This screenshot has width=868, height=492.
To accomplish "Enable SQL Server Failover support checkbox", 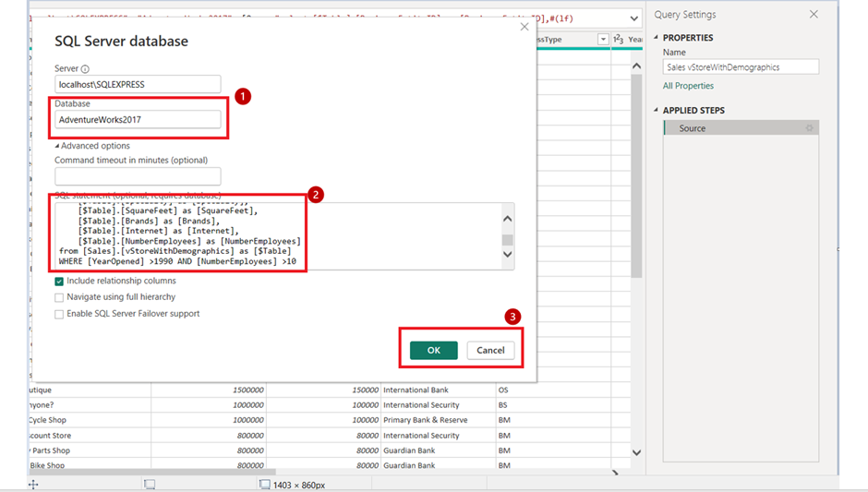I will [x=59, y=314].
